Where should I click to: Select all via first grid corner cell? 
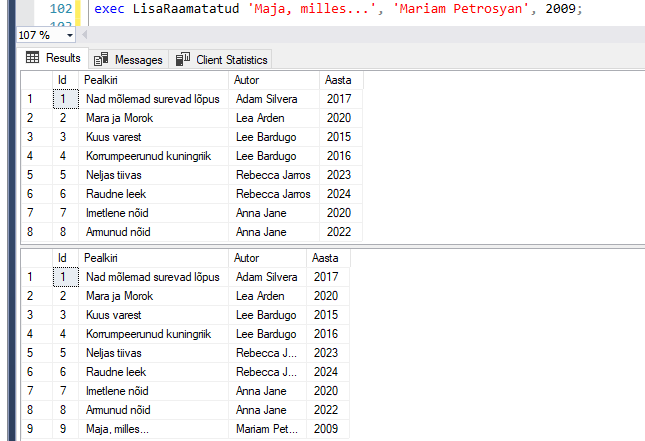pos(35,79)
